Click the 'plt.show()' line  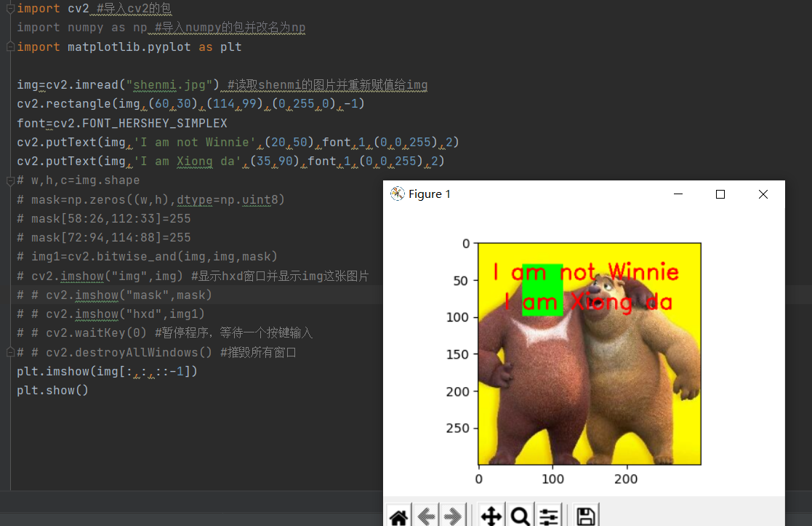[52, 390]
